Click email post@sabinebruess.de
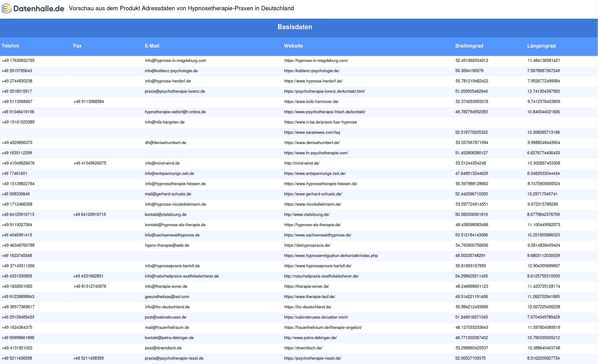Screen dimensions: 598x364 [x=165, y=317]
